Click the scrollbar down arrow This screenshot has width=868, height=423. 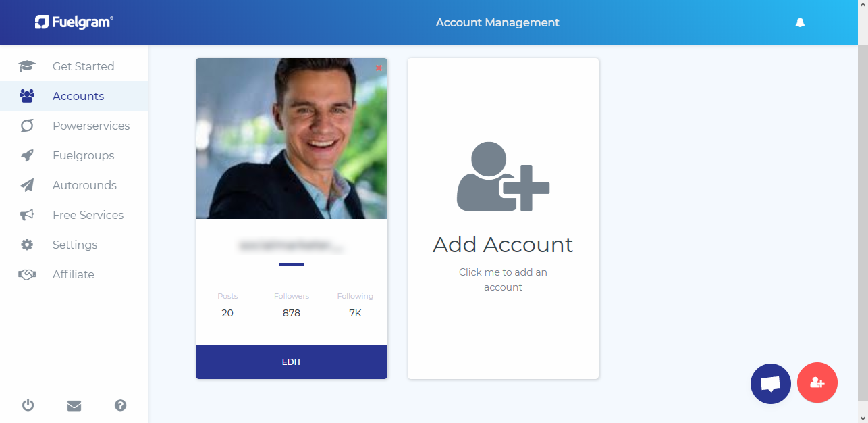(x=863, y=417)
